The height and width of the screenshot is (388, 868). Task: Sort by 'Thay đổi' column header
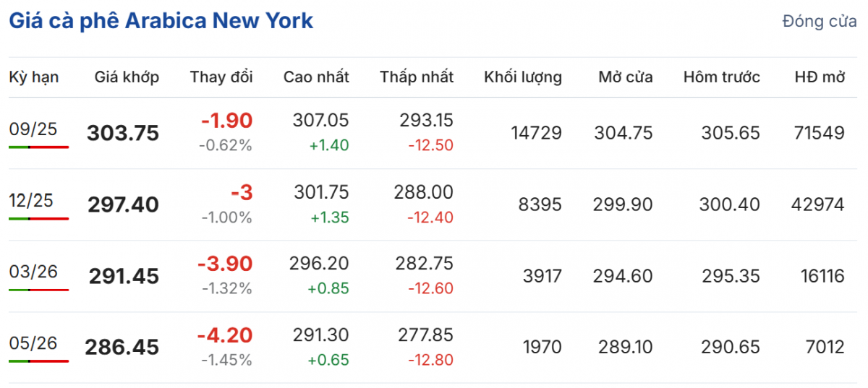pyautogui.click(x=221, y=77)
